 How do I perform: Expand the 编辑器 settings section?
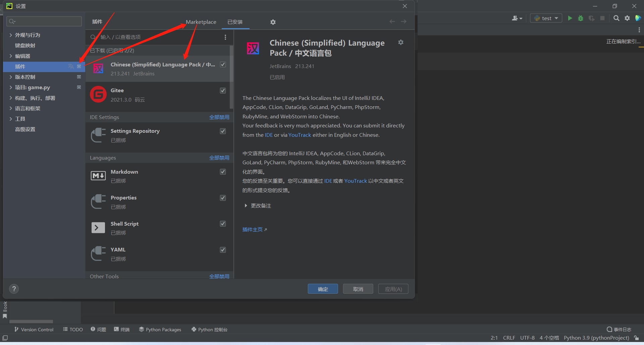(11, 56)
